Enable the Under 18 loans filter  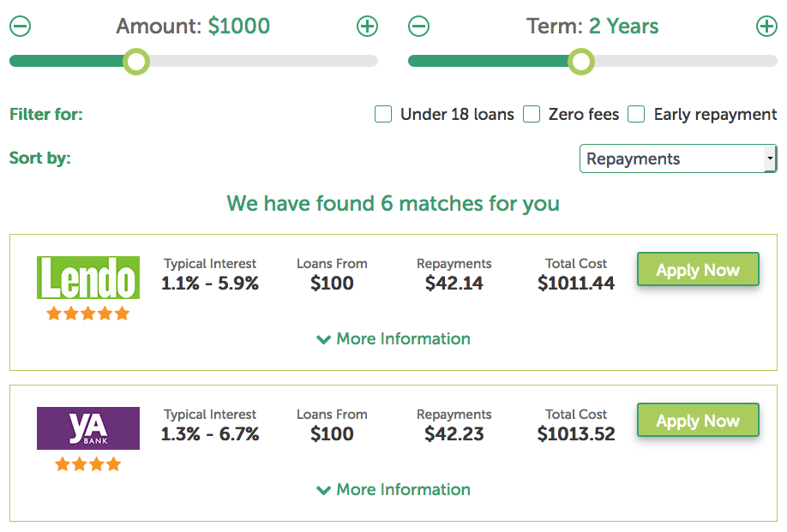(383, 114)
